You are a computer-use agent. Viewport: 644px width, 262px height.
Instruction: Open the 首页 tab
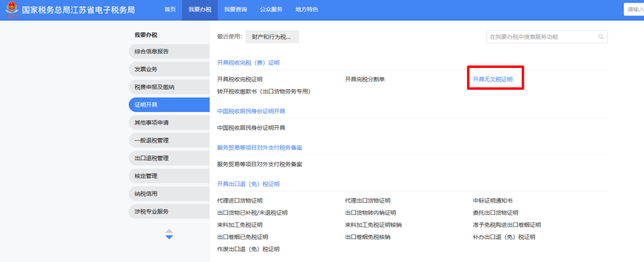tap(170, 10)
